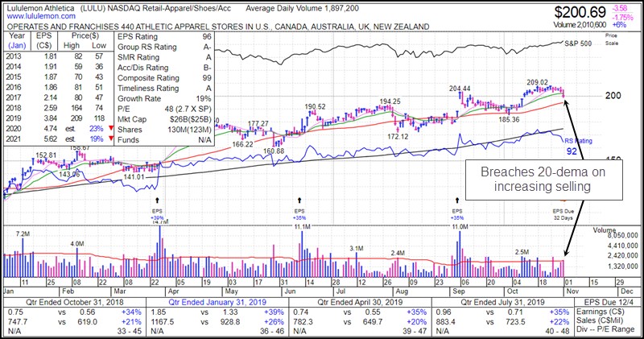644x339 pixels.
Task: Click the 172.12 price low label
Action: coord(398,136)
